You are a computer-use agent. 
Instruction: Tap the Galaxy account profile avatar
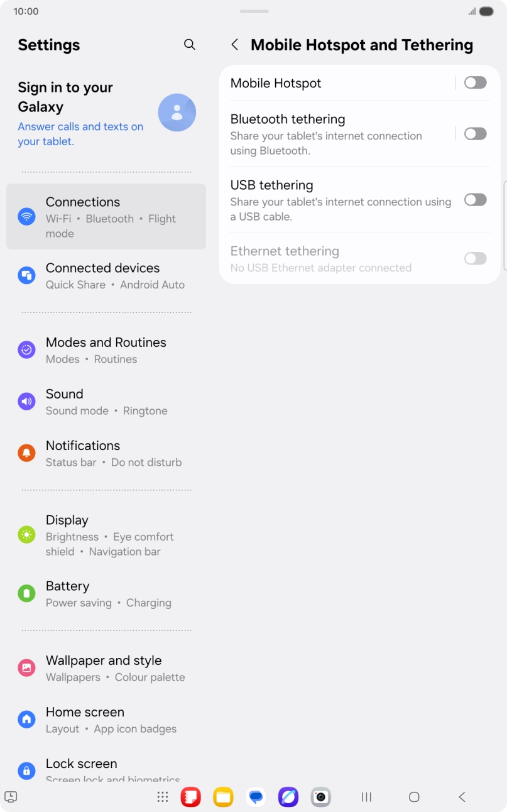click(177, 113)
